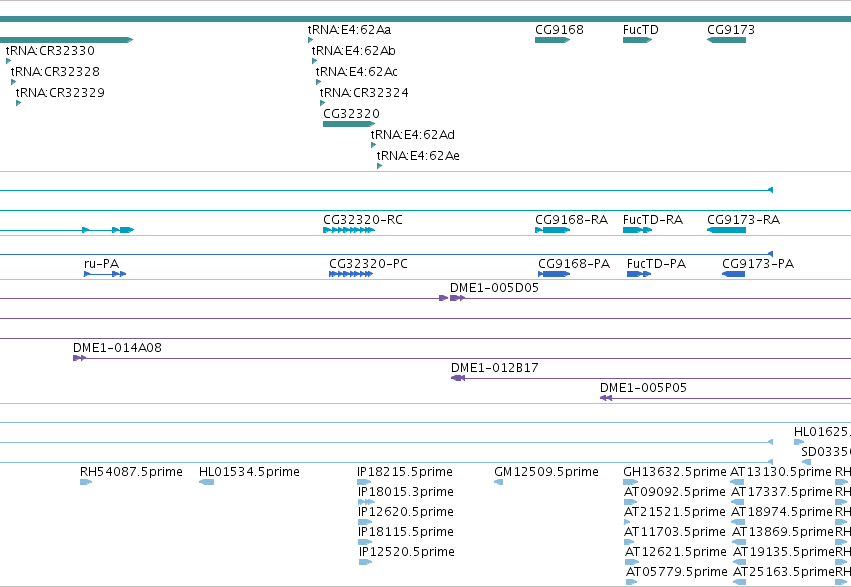Image resolution: width=851 pixels, height=587 pixels.
Task: Click the DME1-014A08 feature label
Action: pyautogui.click(x=117, y=348)
